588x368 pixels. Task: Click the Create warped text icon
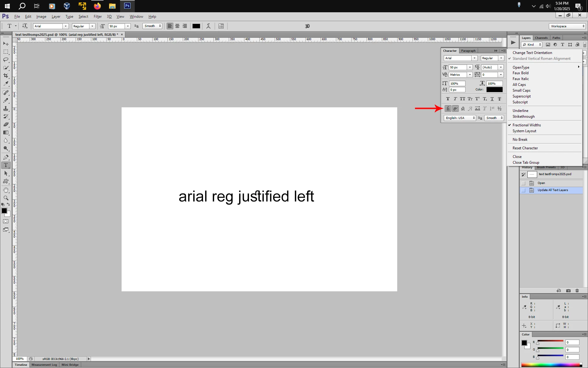(208, 26)
